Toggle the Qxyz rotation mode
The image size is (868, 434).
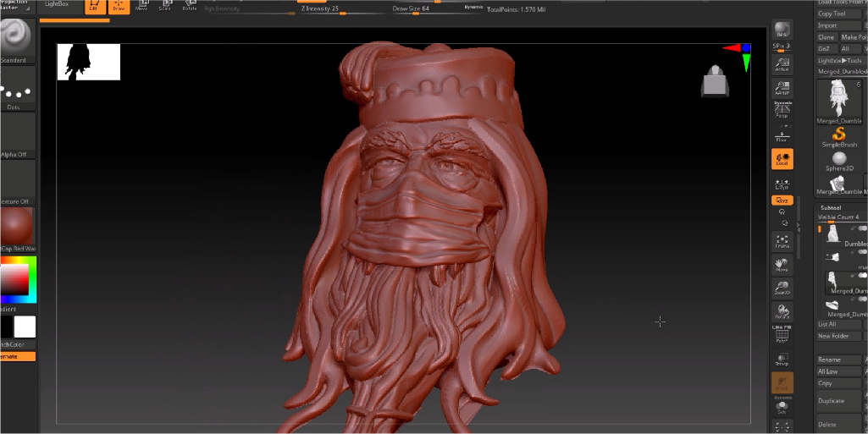tap(782, 201)
